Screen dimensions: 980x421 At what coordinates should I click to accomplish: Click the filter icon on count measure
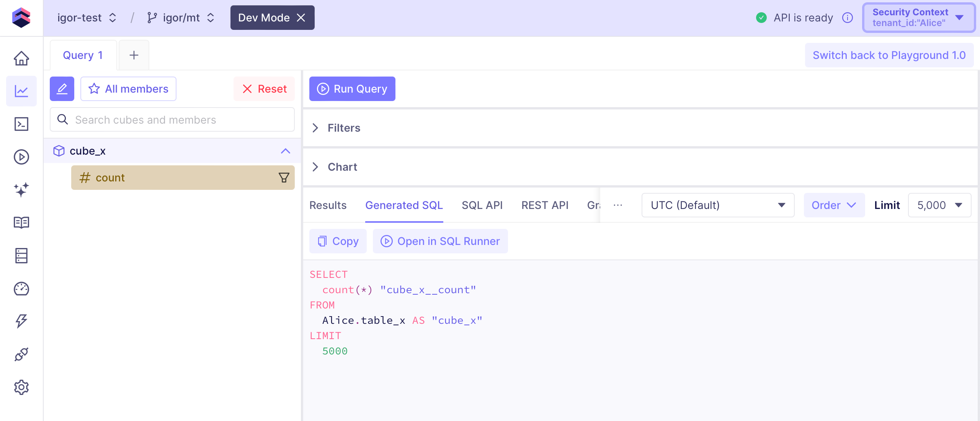[284, 178]
